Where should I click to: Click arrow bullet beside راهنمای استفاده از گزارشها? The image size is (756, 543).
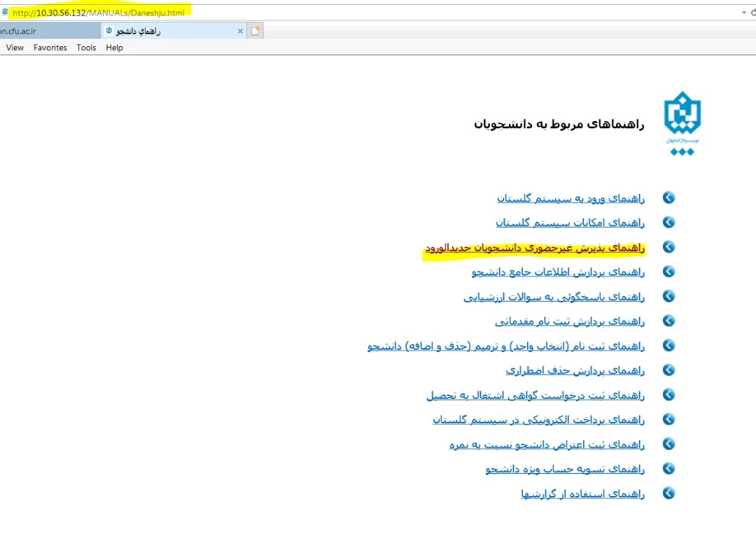tap(668, 493)
